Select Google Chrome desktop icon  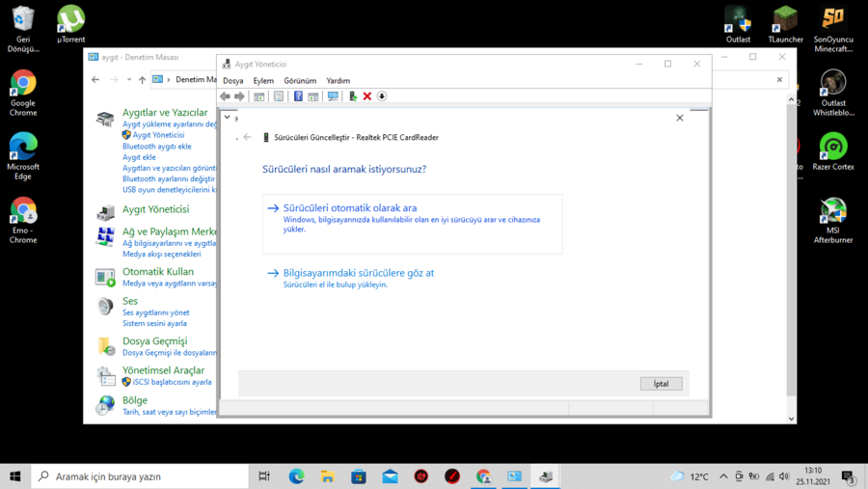tap(23, 93)
